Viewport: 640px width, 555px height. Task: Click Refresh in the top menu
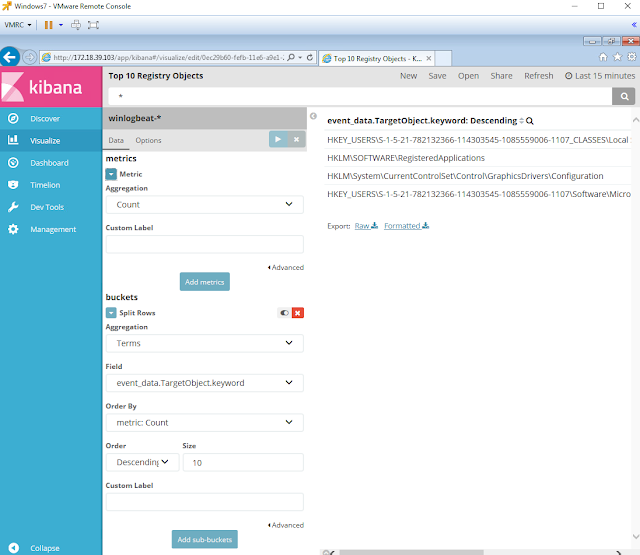(x=538, y=76)
